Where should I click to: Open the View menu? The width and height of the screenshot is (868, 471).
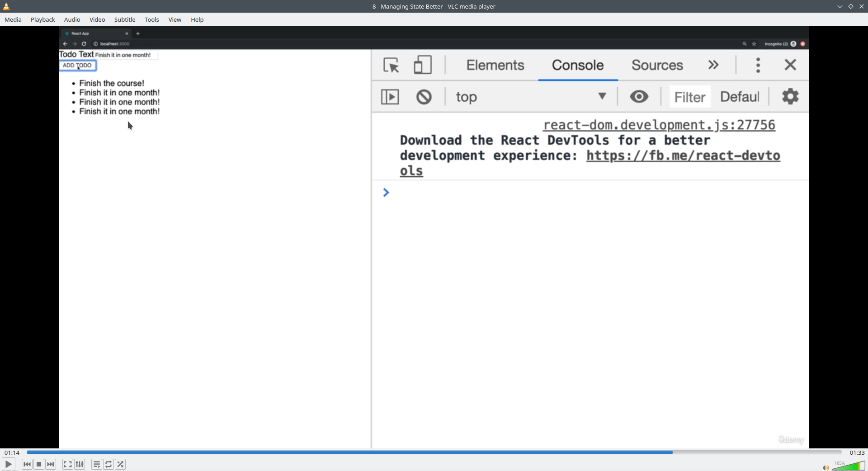coord(175,19)
